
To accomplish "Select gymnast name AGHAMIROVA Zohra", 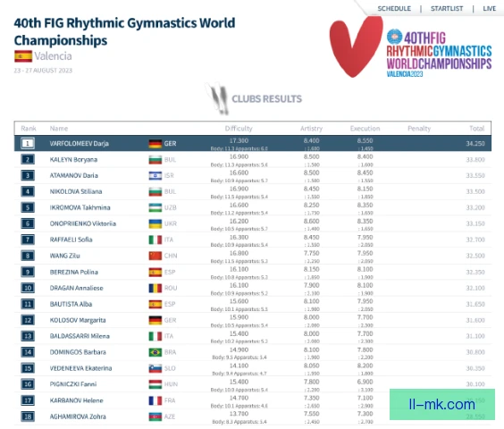I will coord(78,416).
